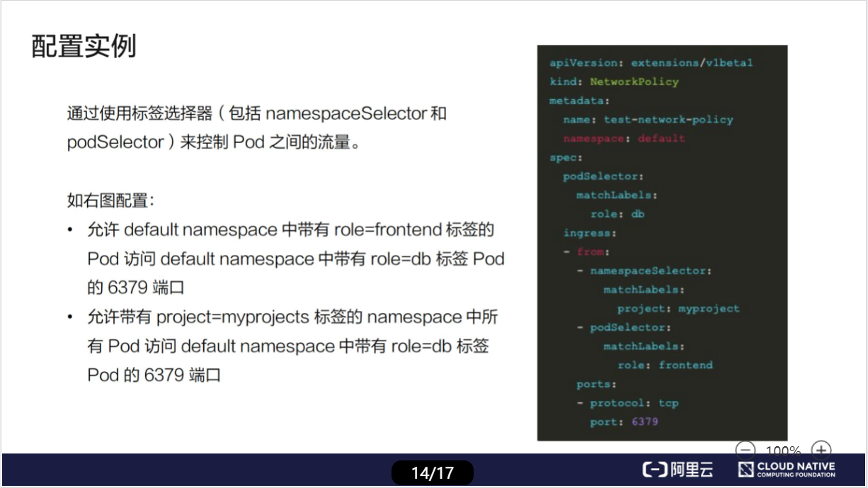
Task: Click the Cloud Native Computing Foundation logo icon
Action: pos(746,470)
